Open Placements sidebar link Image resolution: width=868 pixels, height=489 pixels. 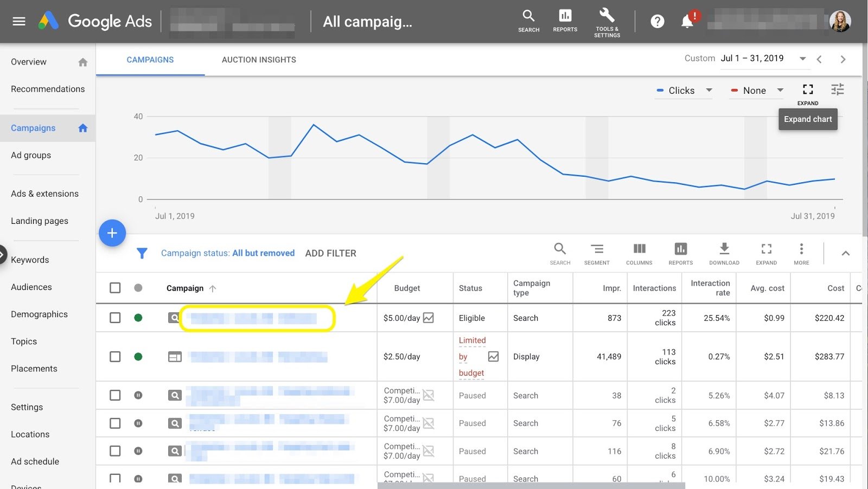click(34, 369)
